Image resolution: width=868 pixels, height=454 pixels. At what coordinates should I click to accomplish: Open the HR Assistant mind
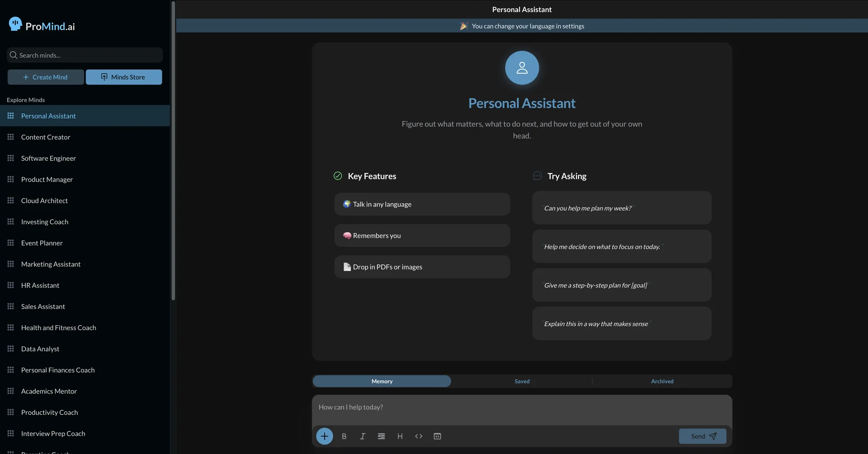[85, 286]
